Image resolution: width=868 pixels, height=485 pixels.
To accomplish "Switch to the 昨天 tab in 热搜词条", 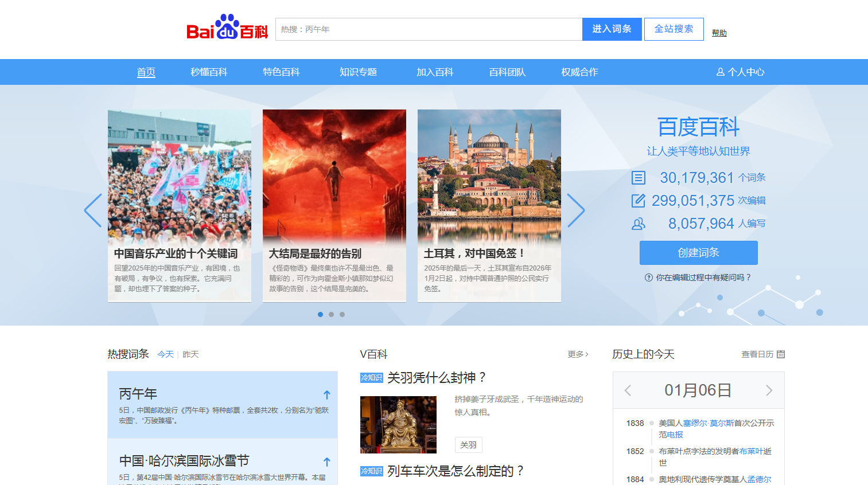I will tap(190, 354).
